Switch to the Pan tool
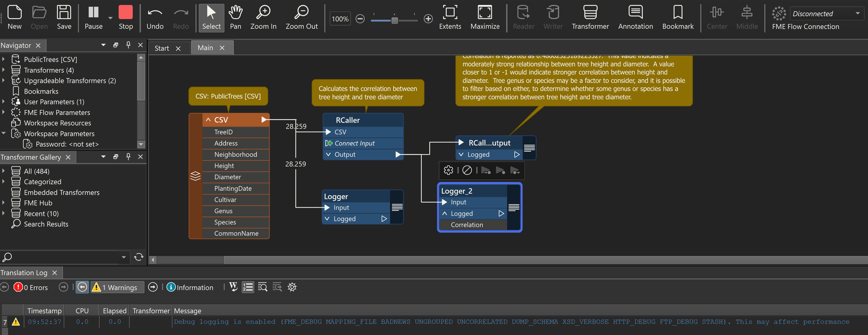 pyautogui.click(x=235, y=18)
